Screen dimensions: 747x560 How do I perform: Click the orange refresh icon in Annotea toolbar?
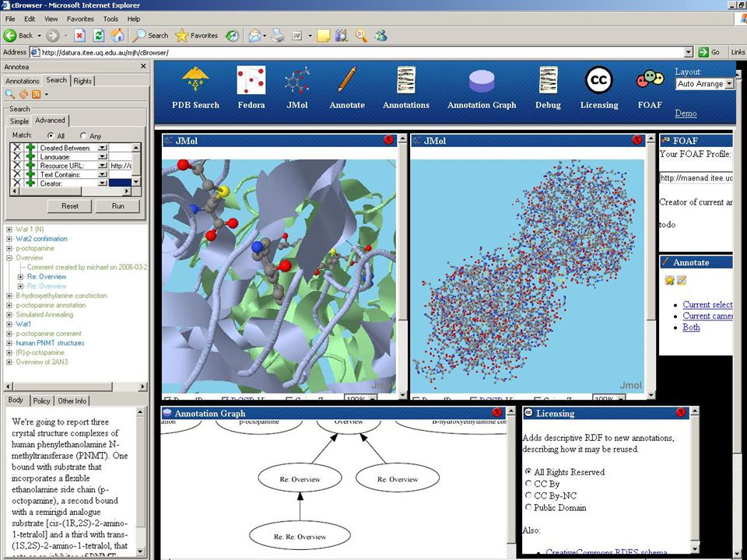point(23,94)
